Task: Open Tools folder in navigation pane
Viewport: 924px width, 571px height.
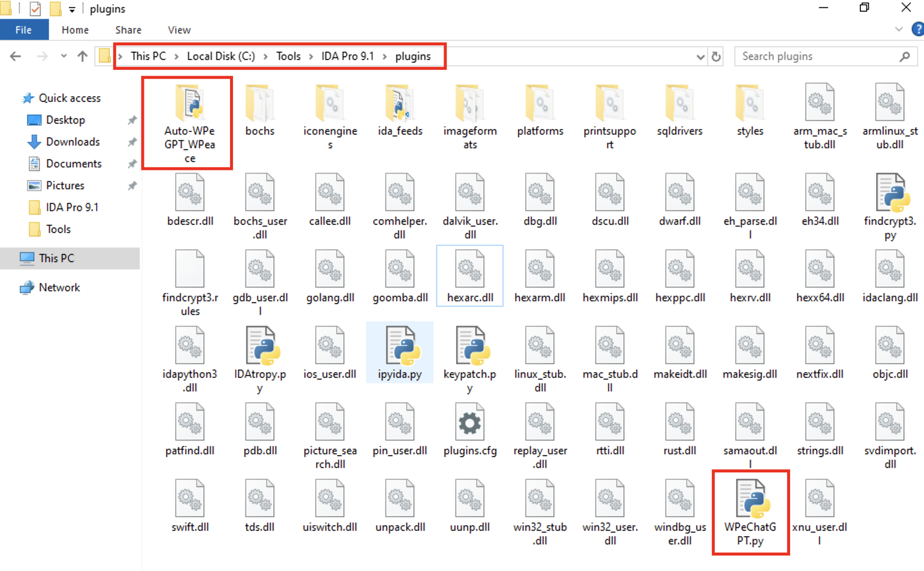Action: click(x=58, y=229)
